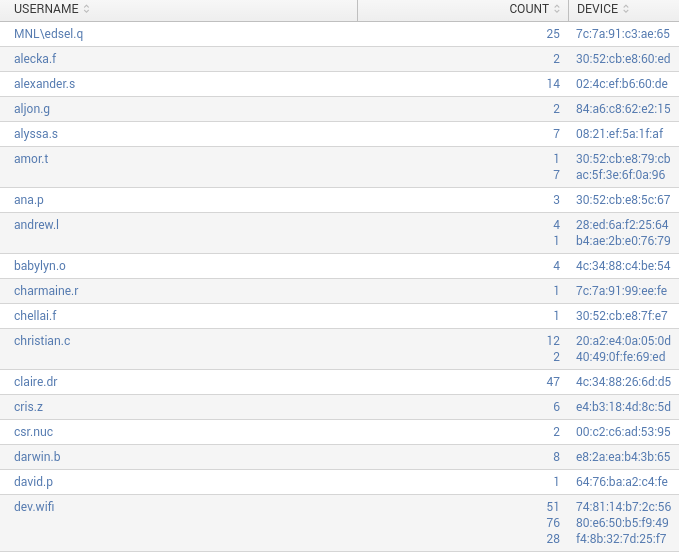Select the andrew.l username
Viewport: 679px width, 556px height.
(x=36, y=225)
